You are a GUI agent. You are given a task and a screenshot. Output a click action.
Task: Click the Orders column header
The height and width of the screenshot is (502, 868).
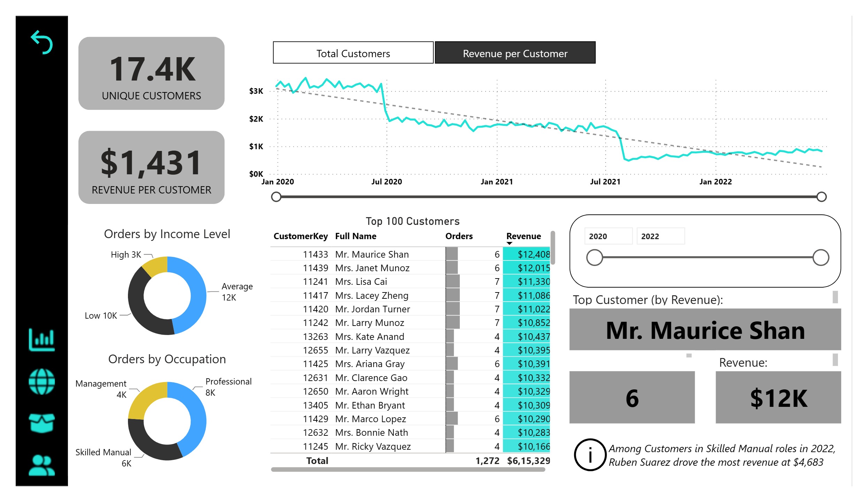pos(459,236)
